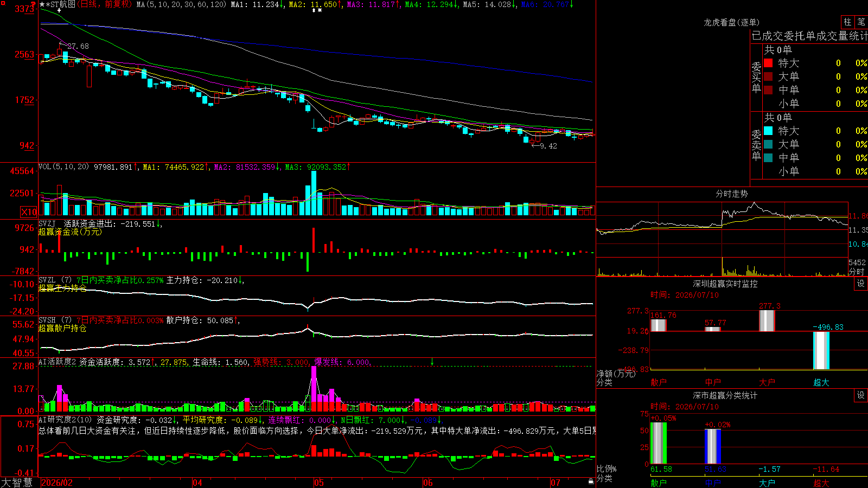Click the 04 month marker on timeline
The width and height of the screenshot is (868, 488).
(197, 483)
